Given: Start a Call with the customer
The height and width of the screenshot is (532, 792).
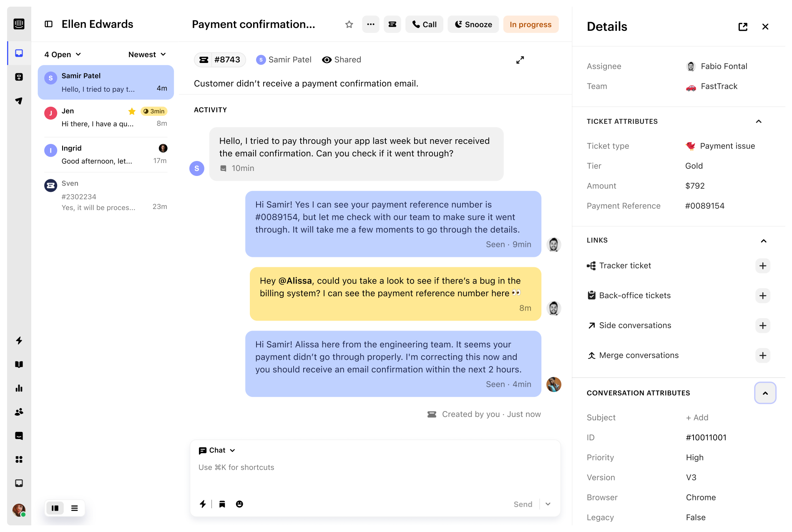Looking at the screenshot, I should (424, 24).
